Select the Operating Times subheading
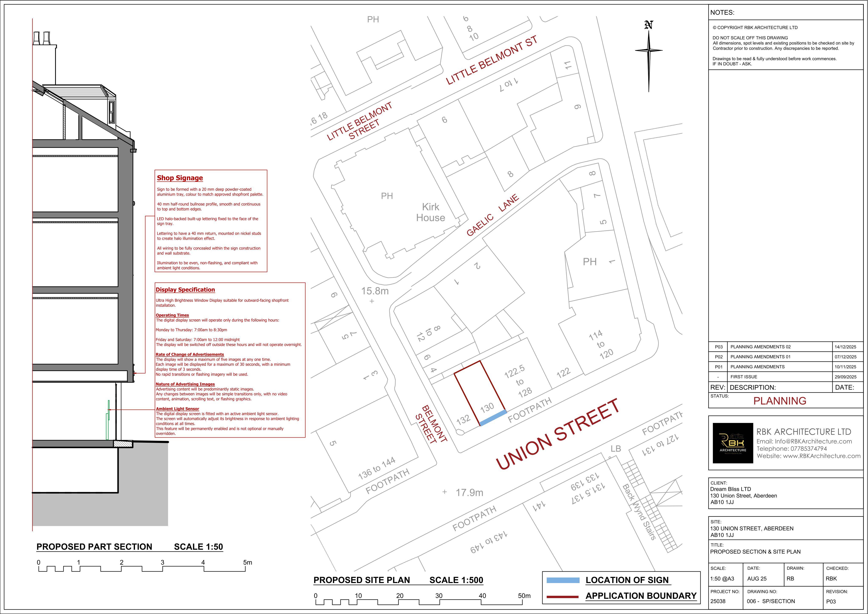Image resolution: width=868 pixels, height=614 pixels. (172, 315)
